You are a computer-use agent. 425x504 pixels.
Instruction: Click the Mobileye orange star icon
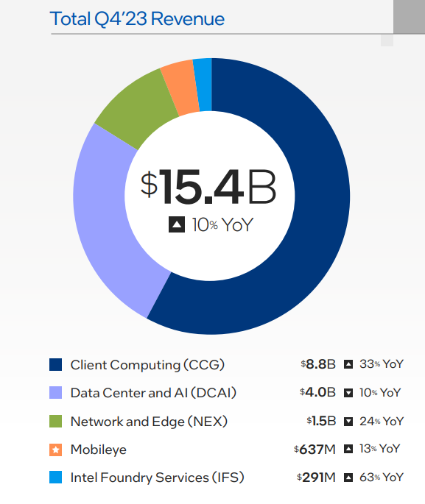55,450
